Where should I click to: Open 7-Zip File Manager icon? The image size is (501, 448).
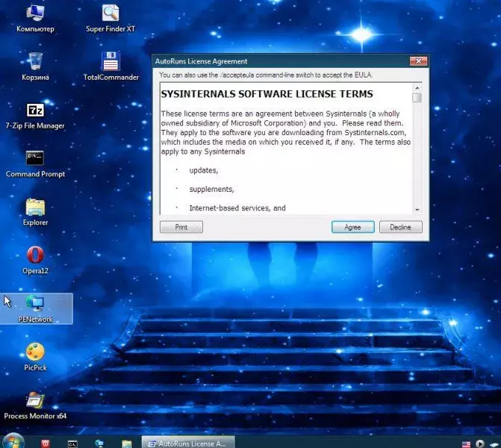pyautogui.click(x=35, y=116)
